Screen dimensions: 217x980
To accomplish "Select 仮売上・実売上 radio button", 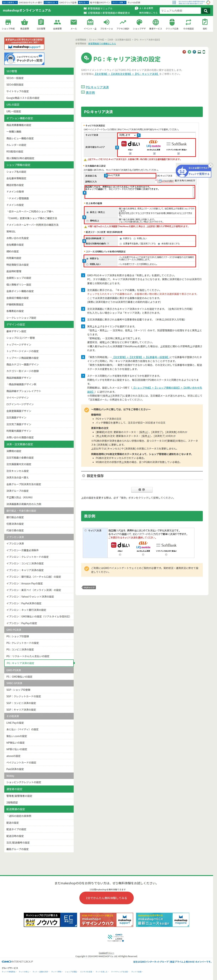I will (x=87, y=212).
